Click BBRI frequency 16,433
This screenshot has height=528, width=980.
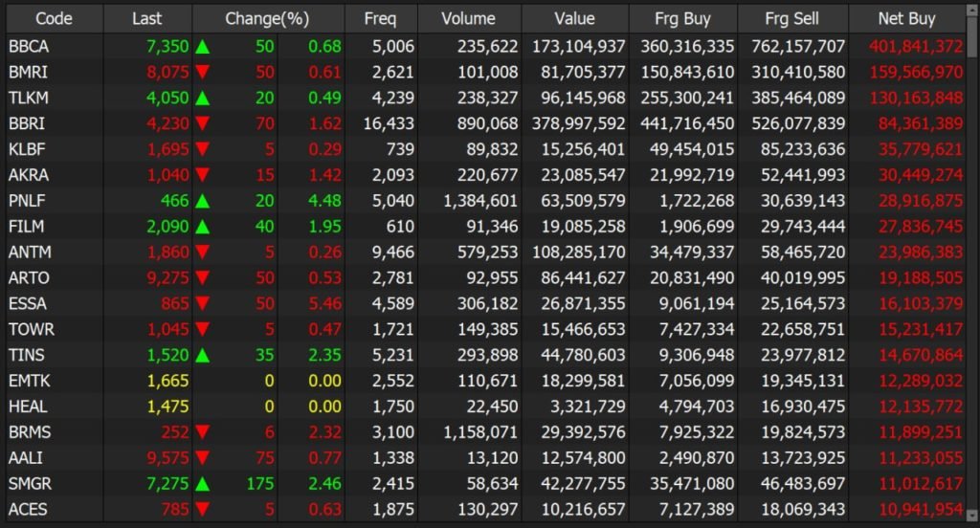click(389, 123)
